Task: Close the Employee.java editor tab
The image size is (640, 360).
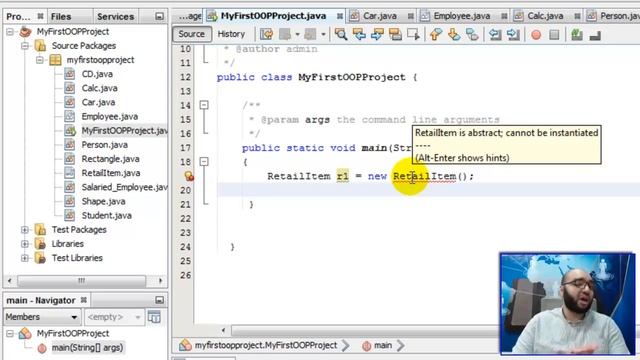Action: (x=504, y=16)
